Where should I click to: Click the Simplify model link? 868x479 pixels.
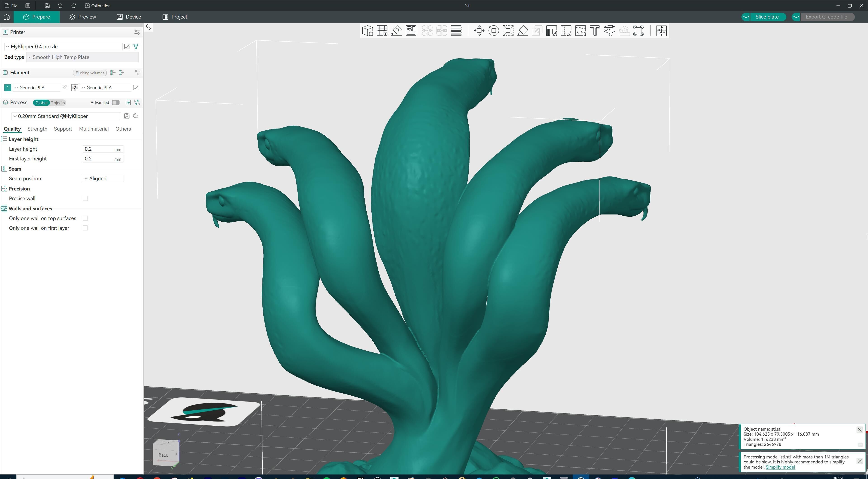(780, 467)
